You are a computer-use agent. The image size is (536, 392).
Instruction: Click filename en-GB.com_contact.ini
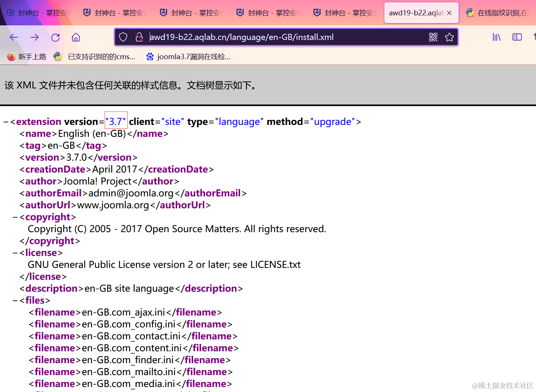(x=131, y=336)
